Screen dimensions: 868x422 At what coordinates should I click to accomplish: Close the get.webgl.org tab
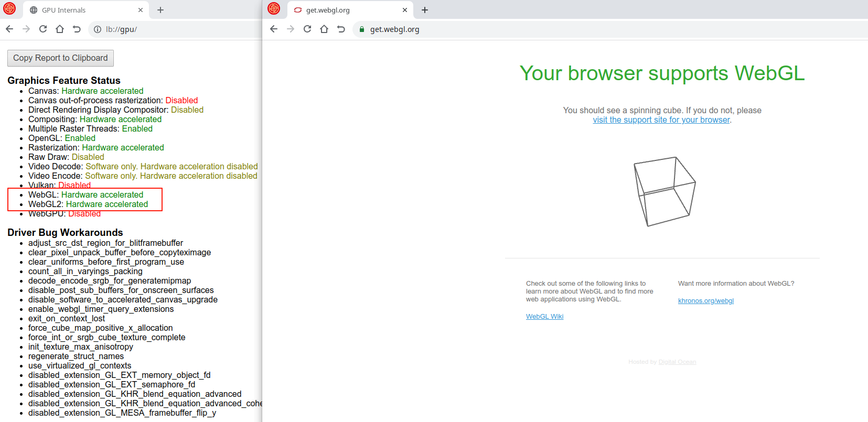tap(405, 10)
